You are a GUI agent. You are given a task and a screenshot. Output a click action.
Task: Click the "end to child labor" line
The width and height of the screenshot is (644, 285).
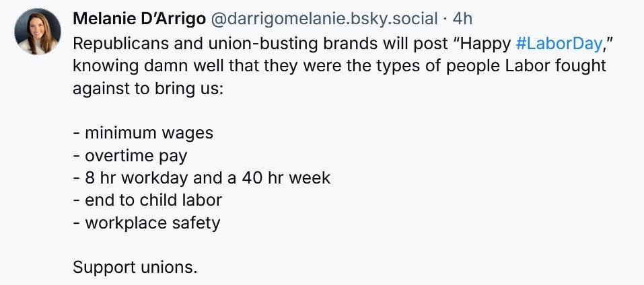tap(147, 200)
